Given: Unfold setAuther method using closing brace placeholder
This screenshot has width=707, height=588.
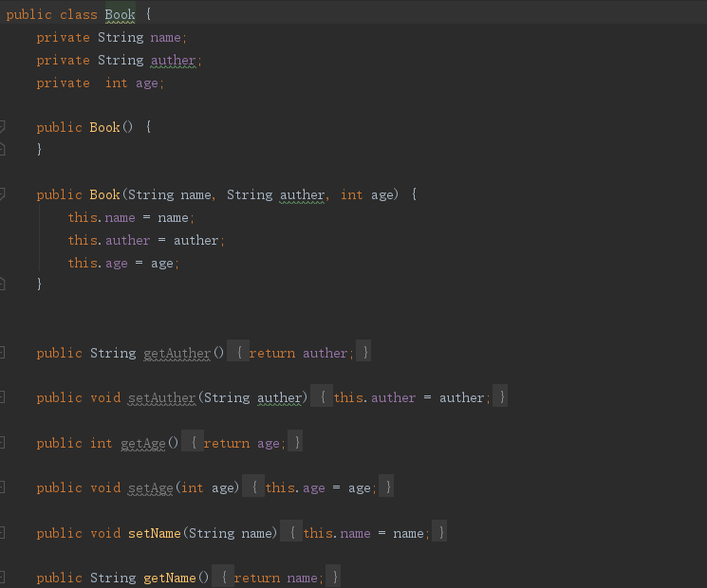Looking at the screenshot, I should point(500,396).
